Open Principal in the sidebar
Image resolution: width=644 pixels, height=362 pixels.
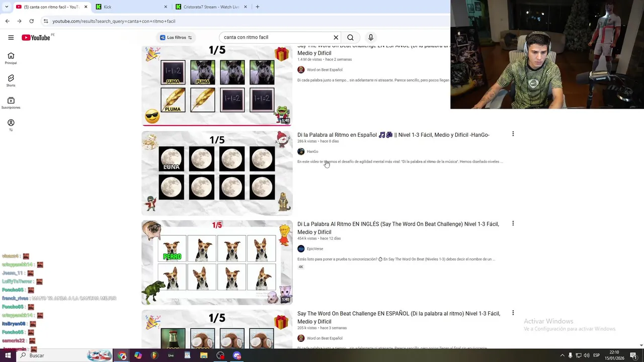point(11,58)
